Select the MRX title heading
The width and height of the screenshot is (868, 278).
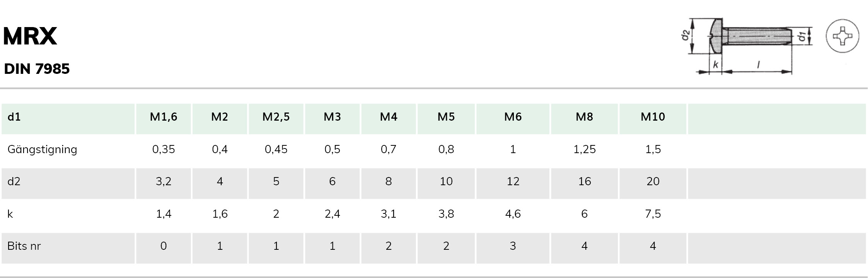30,36
